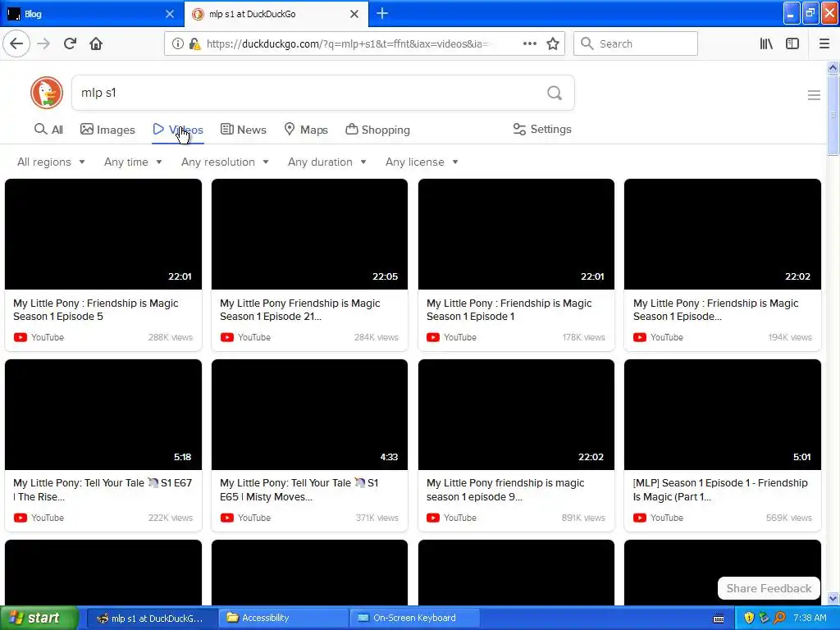Click the mlp s1 Firefox taskbar button
This screenshot has height=630, width=840.
(x=152, y=618)
